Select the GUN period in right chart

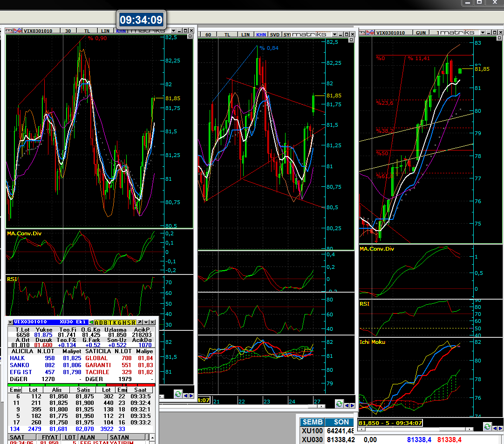421,33
